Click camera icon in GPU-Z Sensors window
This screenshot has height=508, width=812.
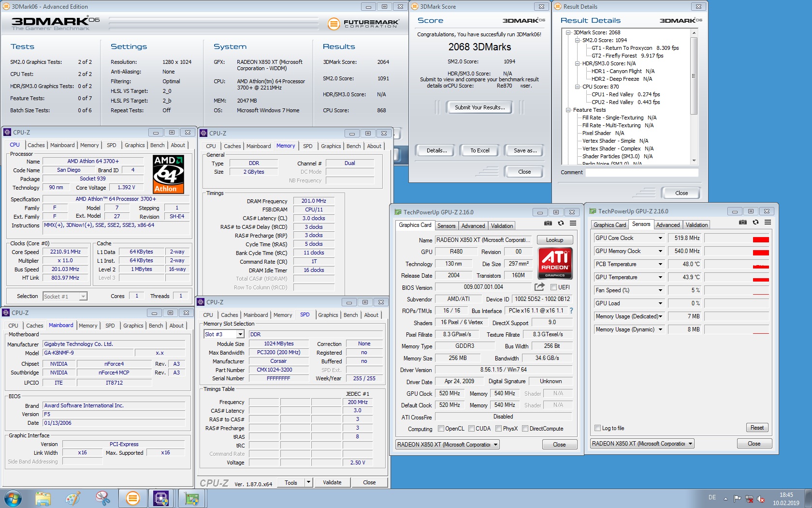(743, 222)
